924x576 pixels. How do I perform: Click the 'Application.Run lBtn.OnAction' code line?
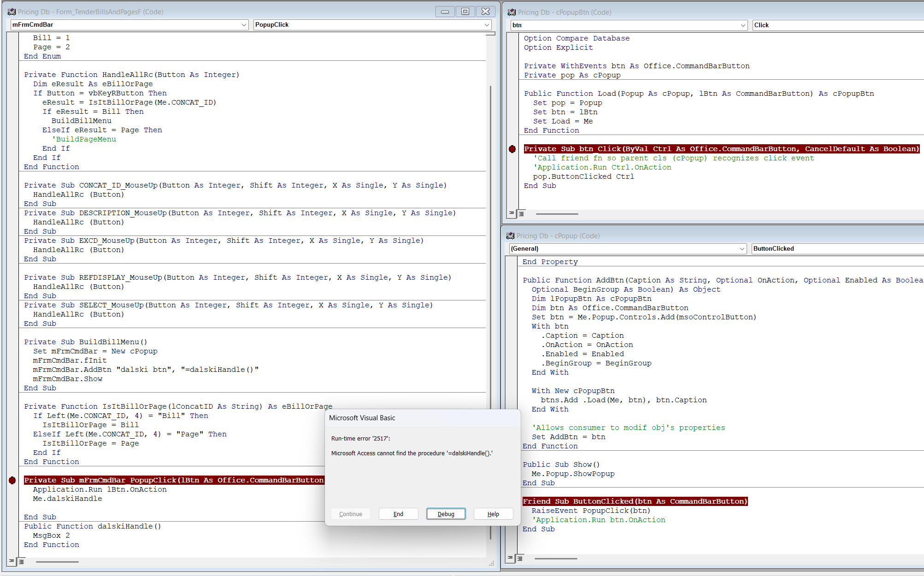pyautogui.click(x=100, y=489)
